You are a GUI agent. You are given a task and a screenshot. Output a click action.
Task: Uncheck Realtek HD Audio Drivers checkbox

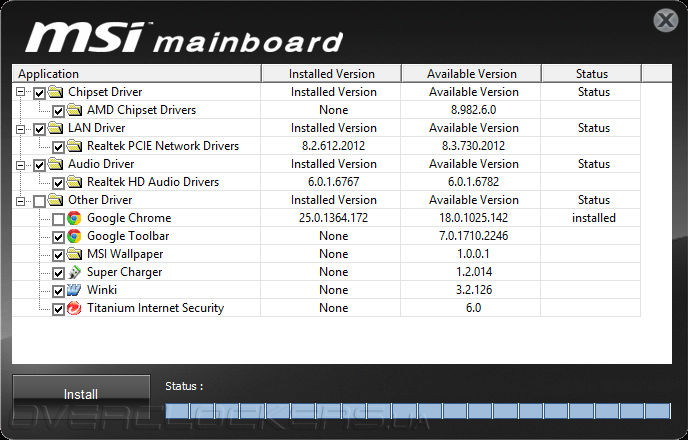58,183
